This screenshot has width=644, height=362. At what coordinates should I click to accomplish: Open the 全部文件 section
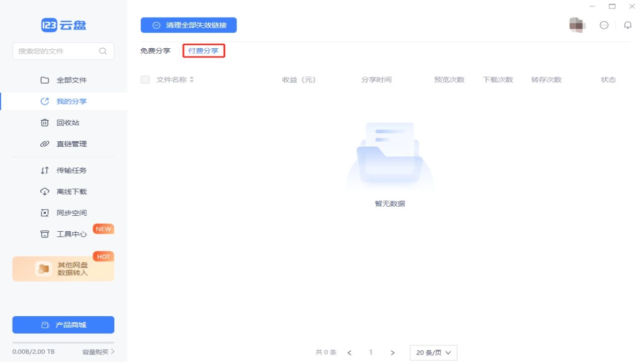[x=71, y=80]
